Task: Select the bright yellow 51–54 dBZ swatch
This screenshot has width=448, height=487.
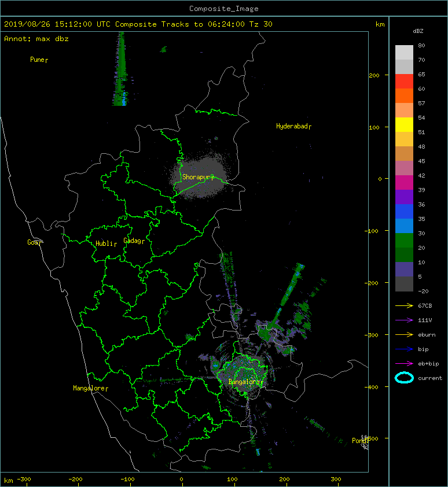Action: coord(404,125)
